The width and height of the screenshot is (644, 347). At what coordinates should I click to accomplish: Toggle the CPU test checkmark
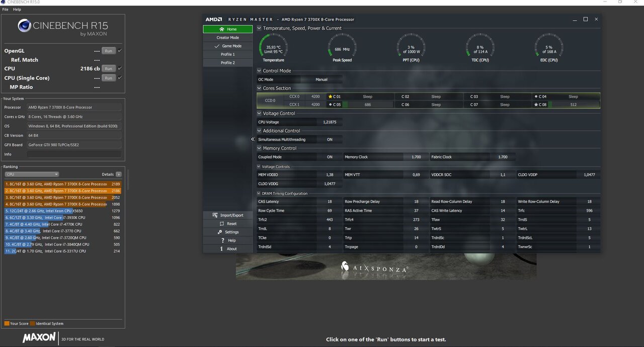click(120, 68)
